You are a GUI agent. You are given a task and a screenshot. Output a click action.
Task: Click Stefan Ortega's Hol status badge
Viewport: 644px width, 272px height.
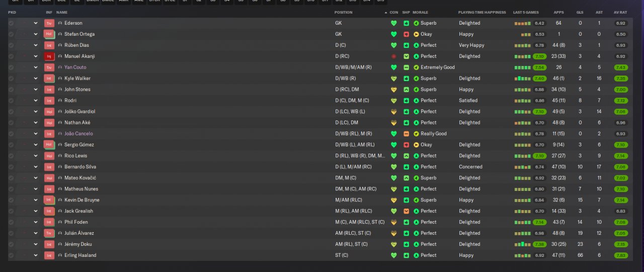point(49,34)
